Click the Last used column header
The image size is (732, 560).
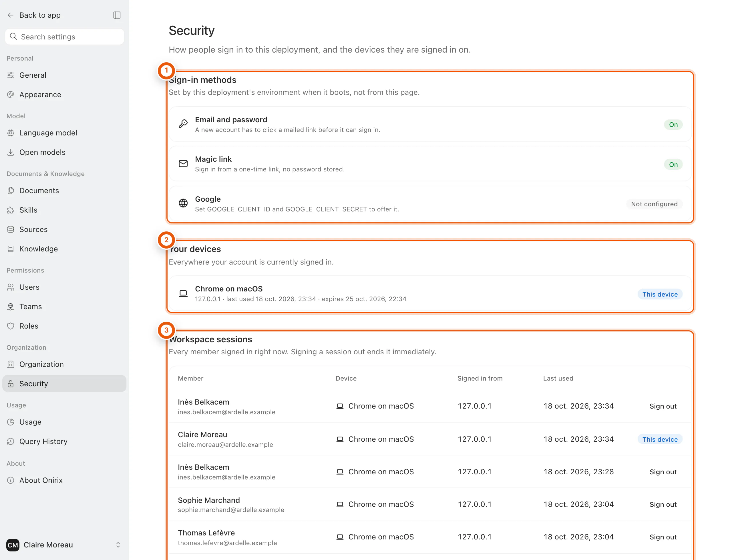pyautogui.click(x=558, y=378)
